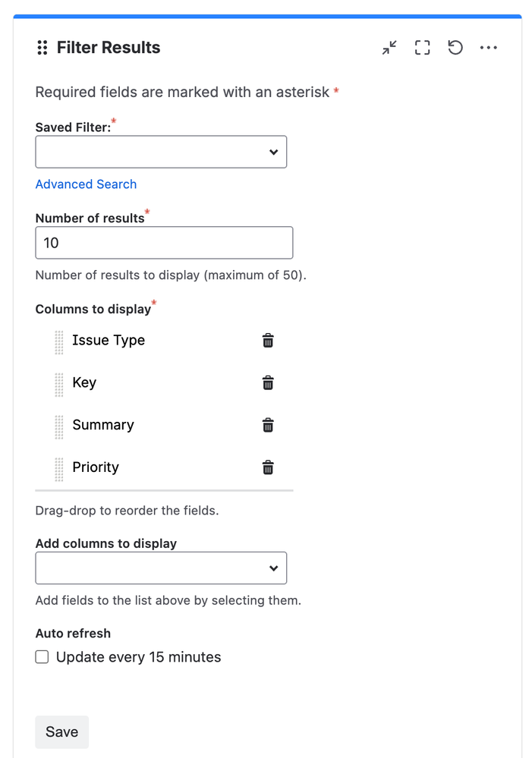Click the gadget drag handle beside Filter Results

click(42, 48)
